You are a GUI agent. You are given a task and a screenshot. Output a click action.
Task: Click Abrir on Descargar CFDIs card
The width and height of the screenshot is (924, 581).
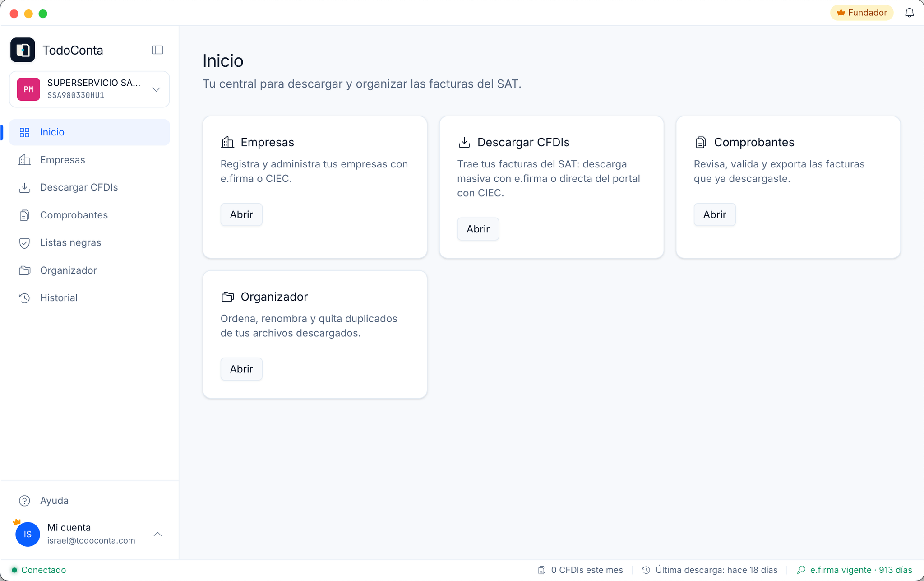point(478,229)
